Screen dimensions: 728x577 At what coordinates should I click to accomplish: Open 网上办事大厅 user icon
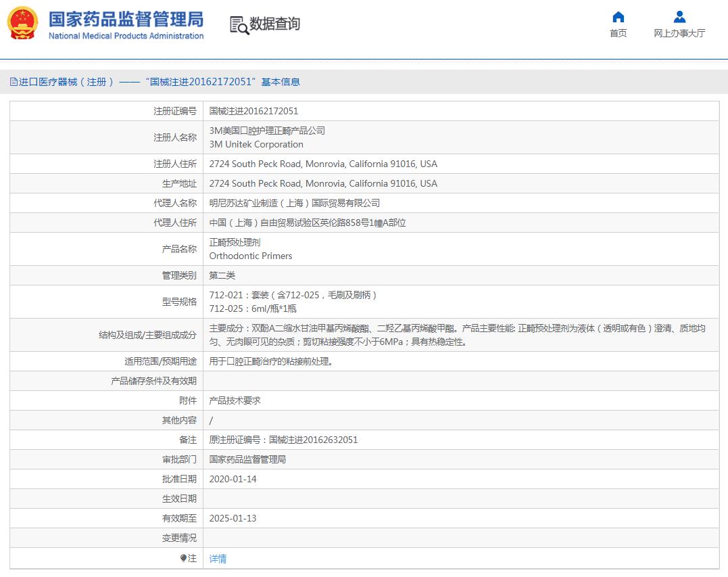point(679,17)
